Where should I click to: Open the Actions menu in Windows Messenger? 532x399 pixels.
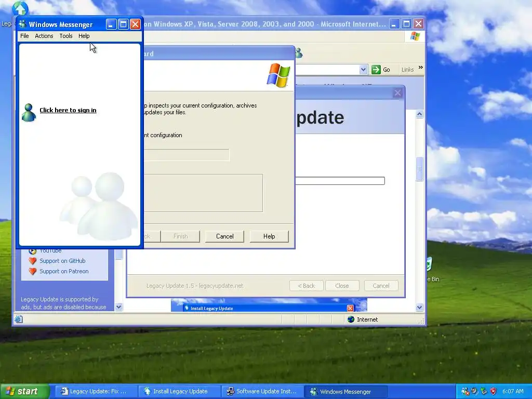44,36
